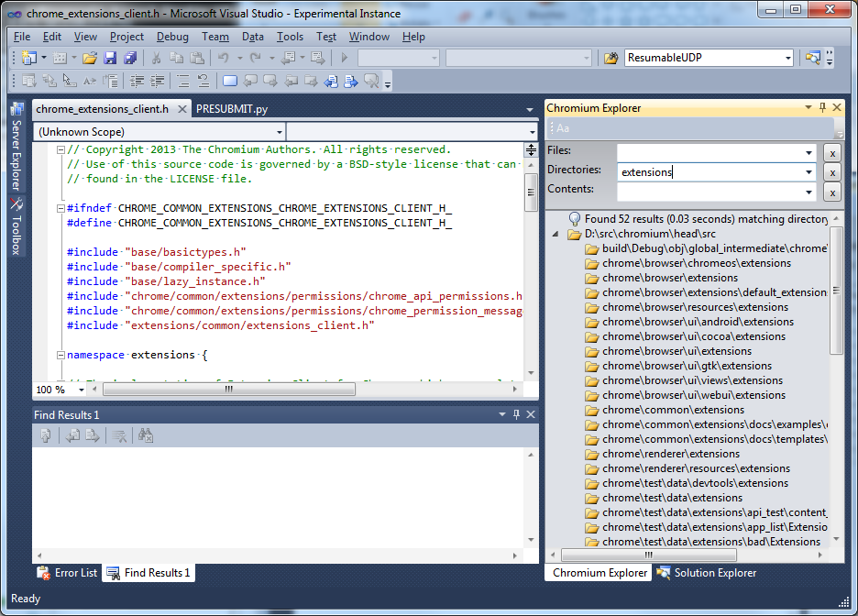Viewport: 858px width, 616px height.
Task: Jump to the previous bookmark icon
Action: [x=250, y=82]
